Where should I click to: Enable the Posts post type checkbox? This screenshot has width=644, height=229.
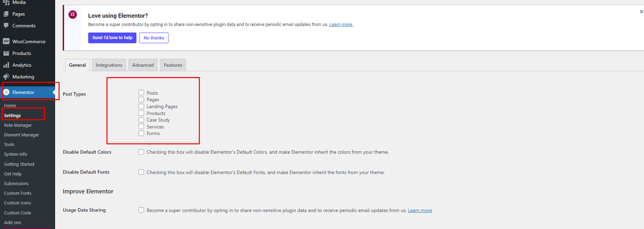pos(141,93)
